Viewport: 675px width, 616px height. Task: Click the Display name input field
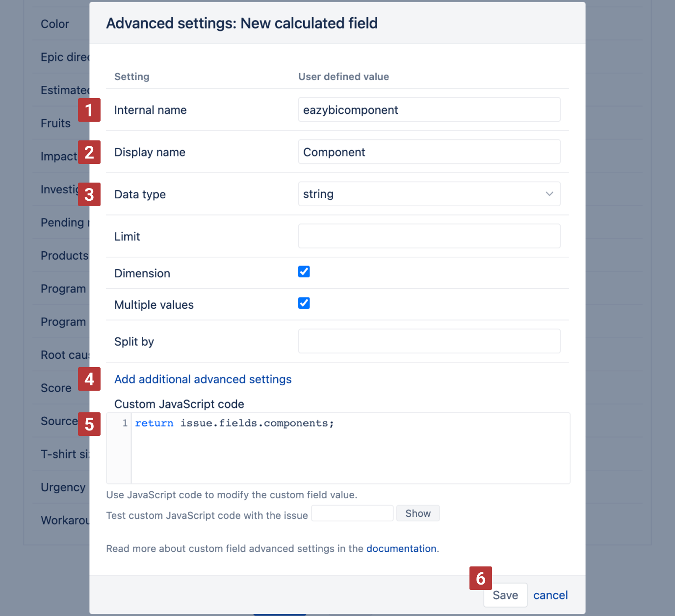pos(429,152)
